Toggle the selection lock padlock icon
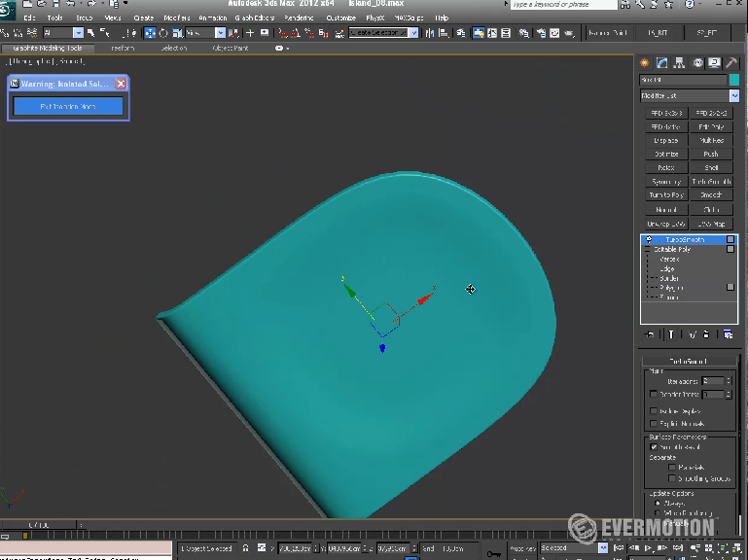Viewport: 748px width, 560px height. tap(246, 548)
